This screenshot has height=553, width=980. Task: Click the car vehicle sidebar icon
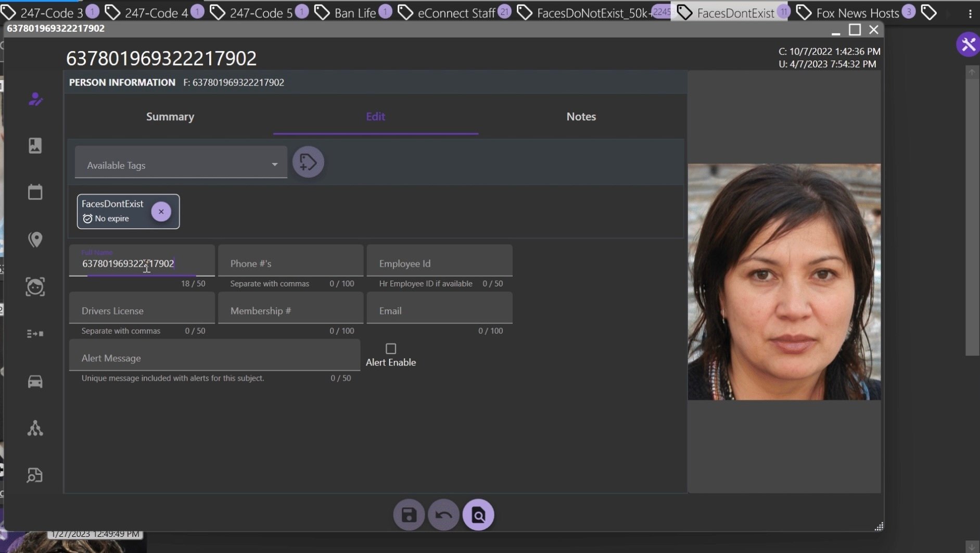[x=35, y=382]
